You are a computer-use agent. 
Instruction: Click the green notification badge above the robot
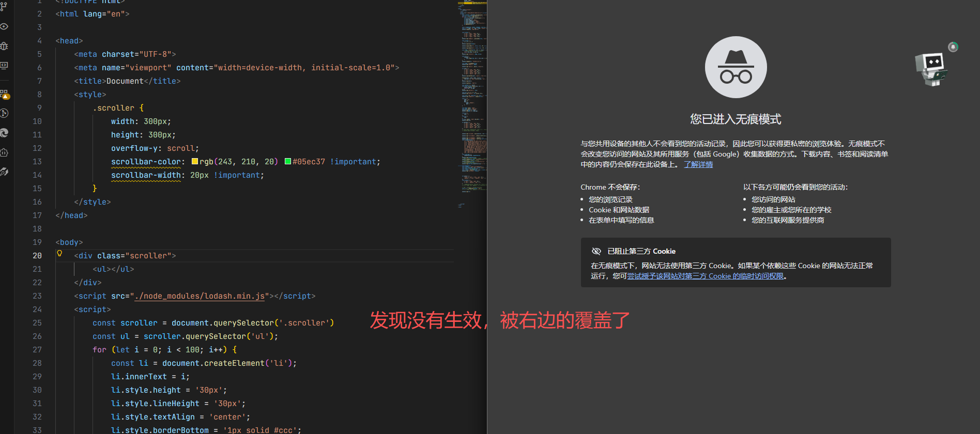tap(953, 47)
